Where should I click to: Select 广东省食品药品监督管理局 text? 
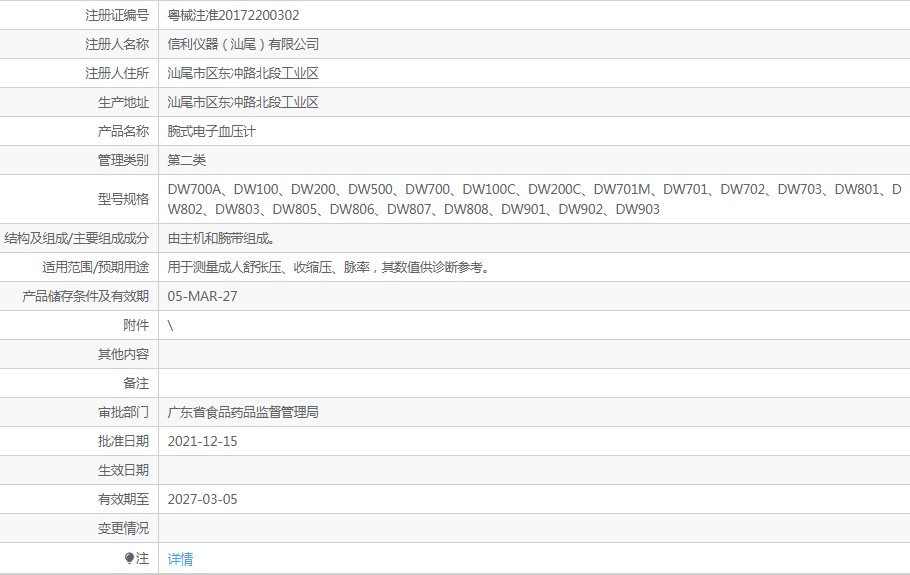243,412
